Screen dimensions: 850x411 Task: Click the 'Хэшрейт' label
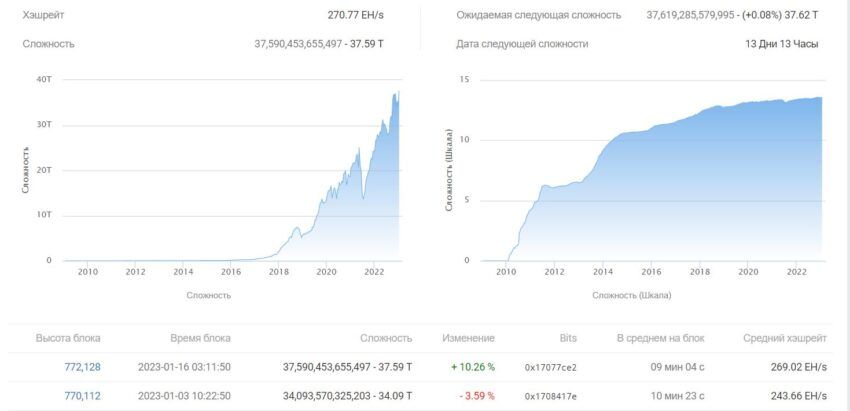(x=43, y=15)
